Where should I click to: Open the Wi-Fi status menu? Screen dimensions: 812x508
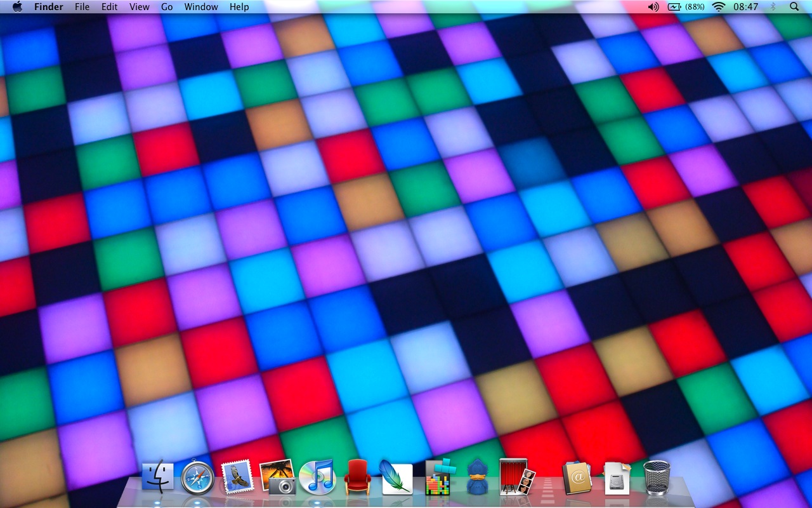719,6
